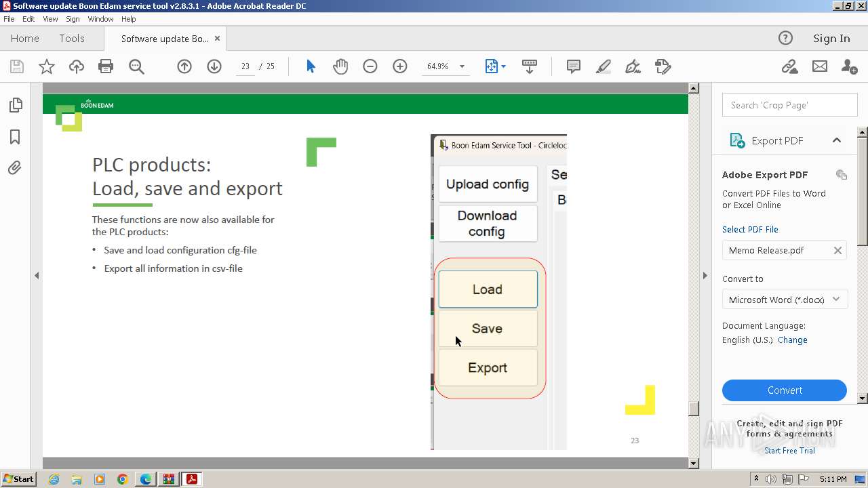
Task: Close the Software update document tab
Action: coord(217,39)
